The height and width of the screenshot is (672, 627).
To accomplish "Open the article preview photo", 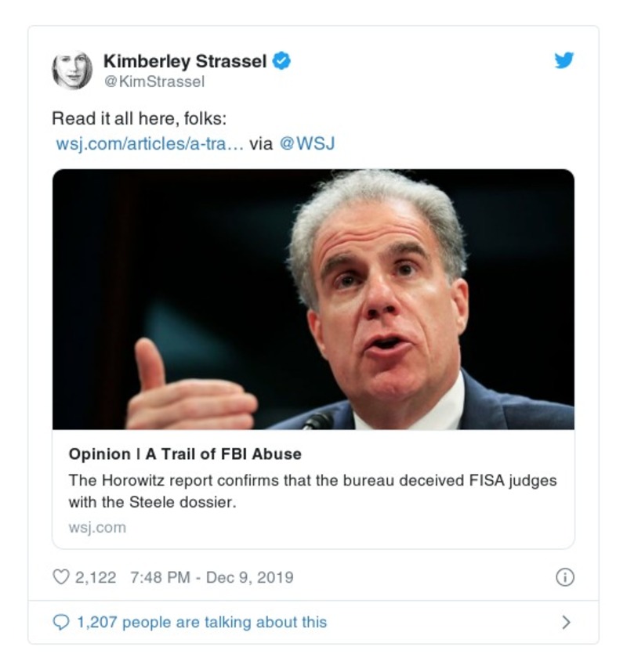I will click(313, 299).
